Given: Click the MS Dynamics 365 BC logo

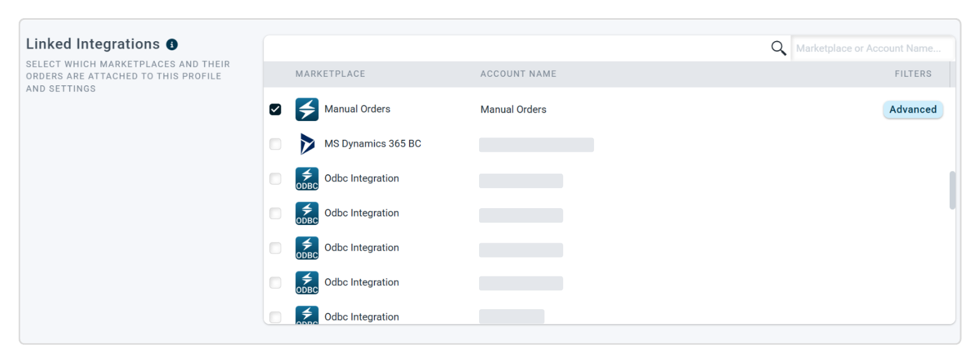Looking at the screenshot, I should pyautogui.click(x=307, y=144).
